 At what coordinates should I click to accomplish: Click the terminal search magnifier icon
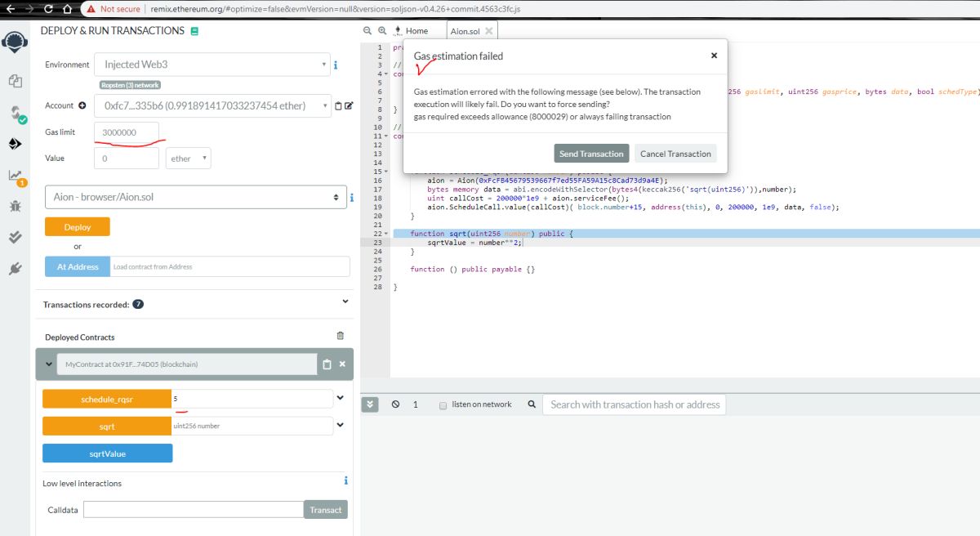pyautogui.click(x=532, y=404)
